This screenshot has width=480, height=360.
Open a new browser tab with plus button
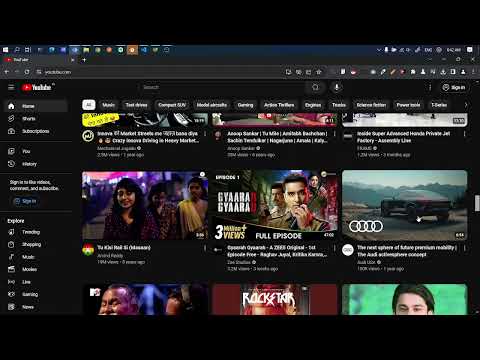coord(84,60)
